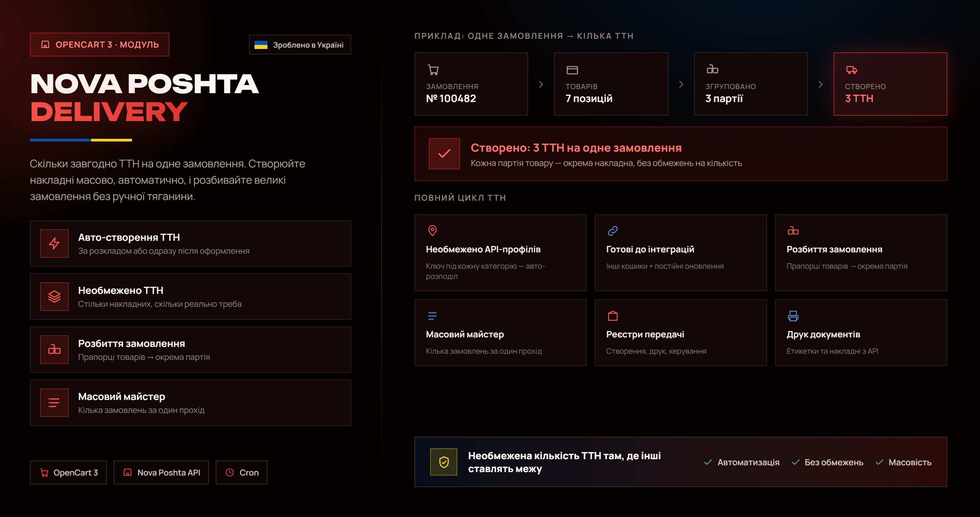
Task: Click the Автоматизація label in bottom banner
Action: point(748,462)
